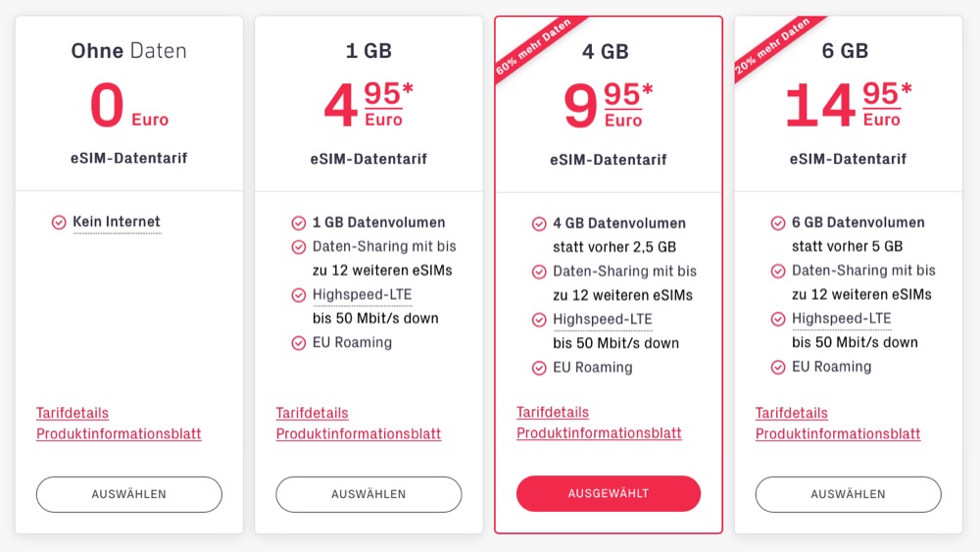The height and width of the screenshot is (552, 980).
Task: Click EU Roaming checkmark in 1 GB plan
Action: pyautogui.click(x=299, y=343)
